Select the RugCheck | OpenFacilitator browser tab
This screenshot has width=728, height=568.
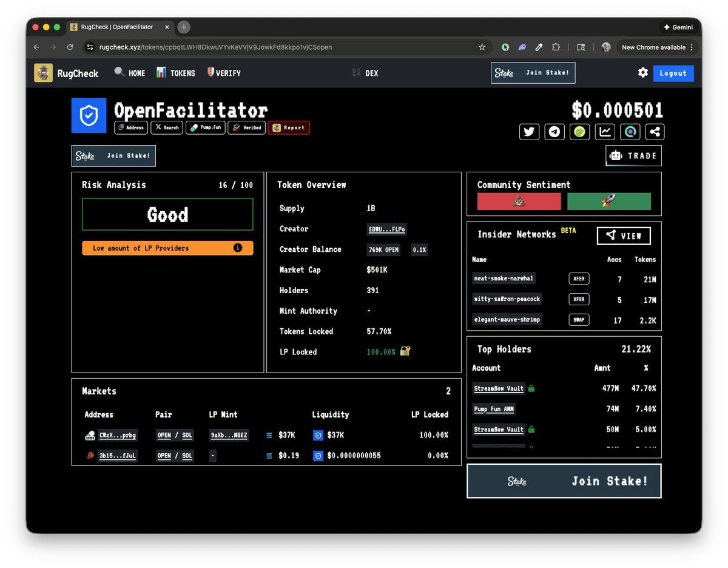coord(120,27)
